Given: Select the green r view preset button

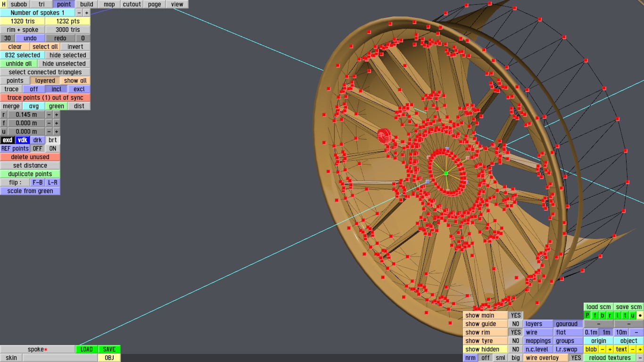Looking at the screenshot, I should (x=610, y=315).
